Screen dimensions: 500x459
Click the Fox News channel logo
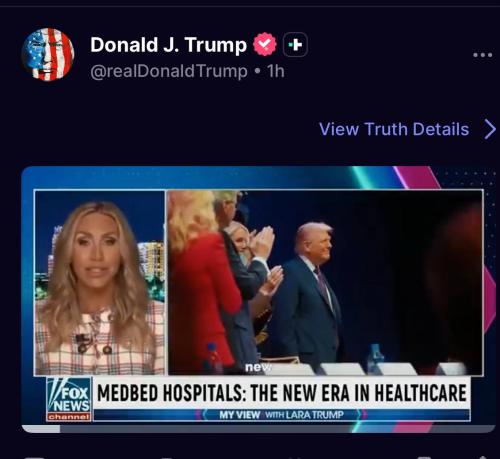(x=69, y=399)
